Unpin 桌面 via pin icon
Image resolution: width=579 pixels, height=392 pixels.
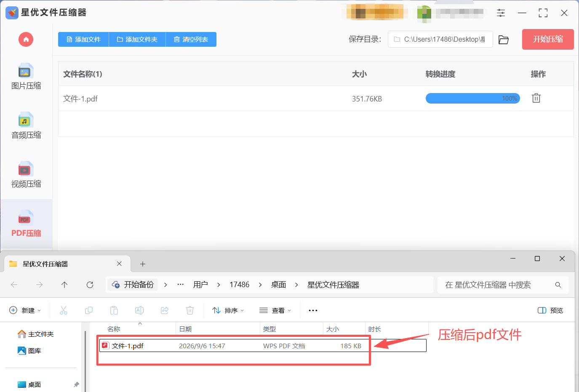coord(76,384)
